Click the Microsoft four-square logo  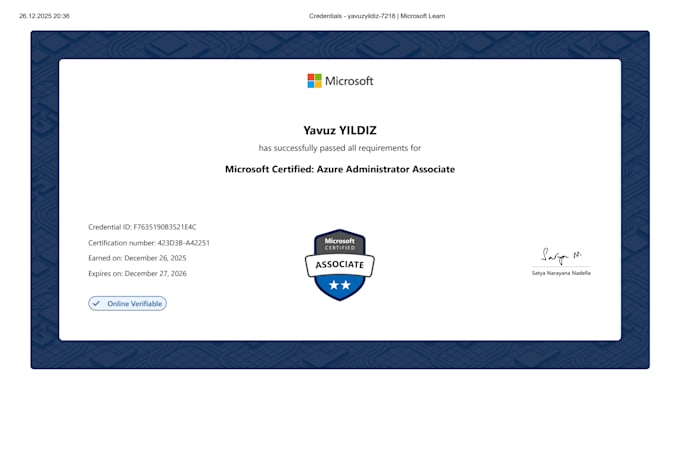pos(314,81)
